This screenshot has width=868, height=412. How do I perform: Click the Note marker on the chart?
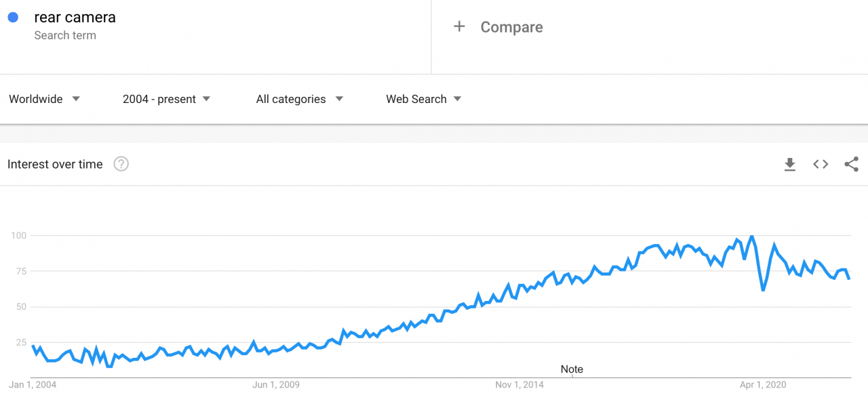[572, 369]
